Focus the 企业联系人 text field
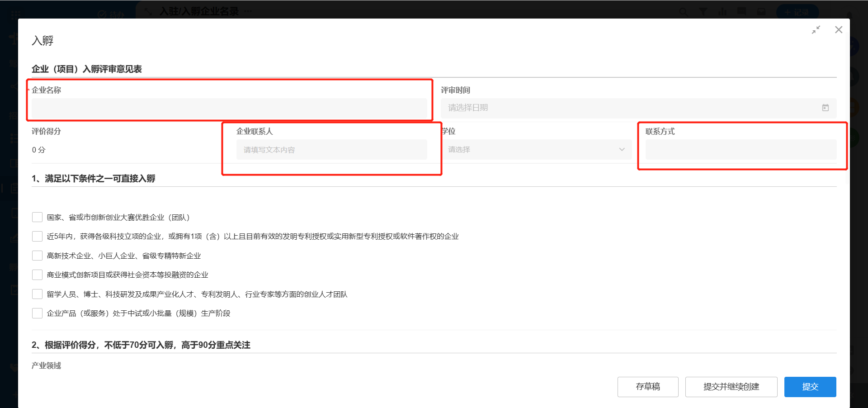The image size is (868, 408). [x=331, y=150]
